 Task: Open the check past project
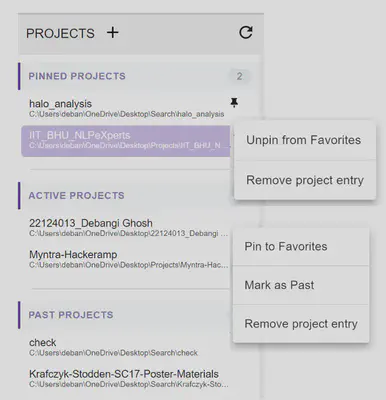tap(126, 347)
